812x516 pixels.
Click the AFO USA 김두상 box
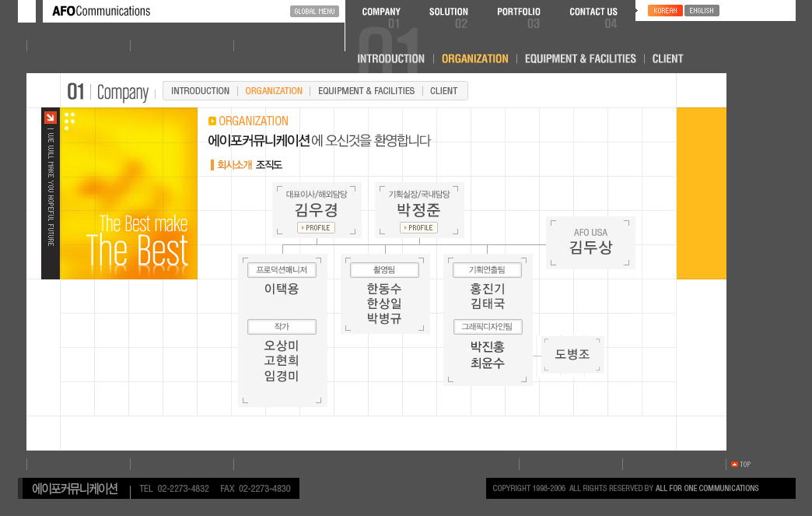(590, 242)
